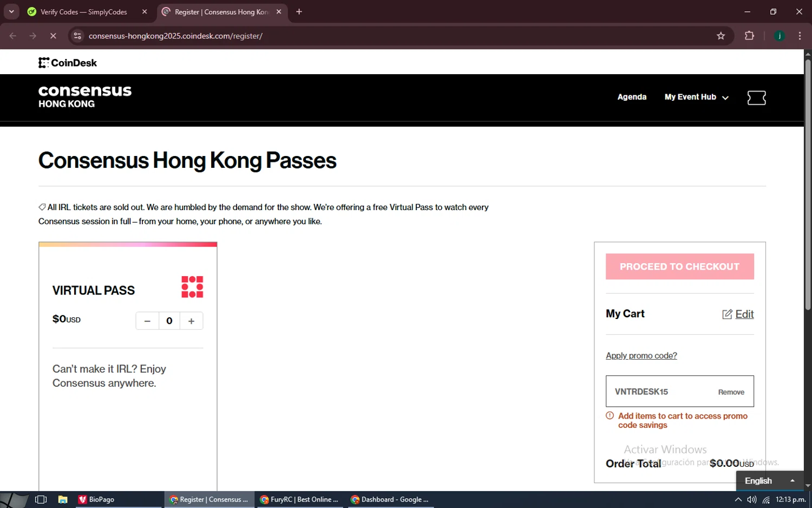Image resolution: width=812 pixels, height=508 pixels.
Task: Bookmark this page with star icon
Action: coord(721,36)
